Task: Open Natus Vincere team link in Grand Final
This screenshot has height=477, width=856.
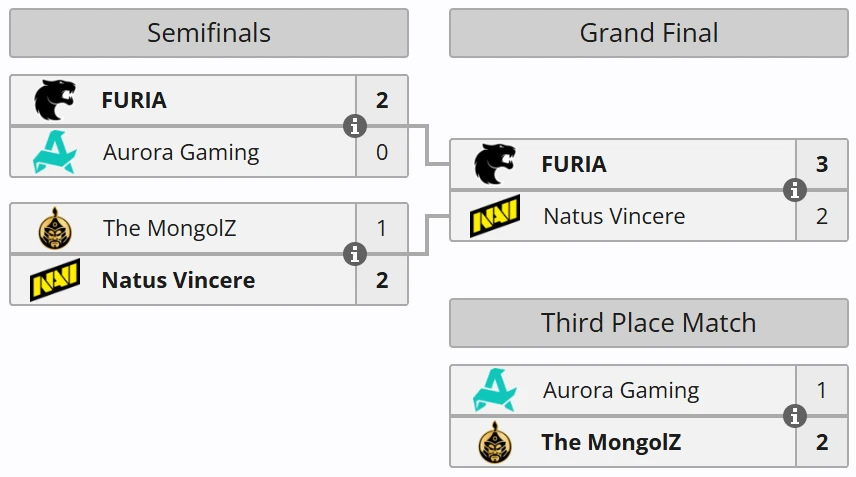Action: [614, 216]
